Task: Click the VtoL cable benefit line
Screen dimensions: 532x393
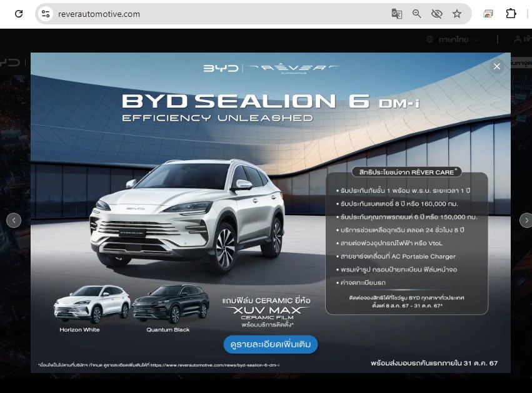Action: [389, 243]
